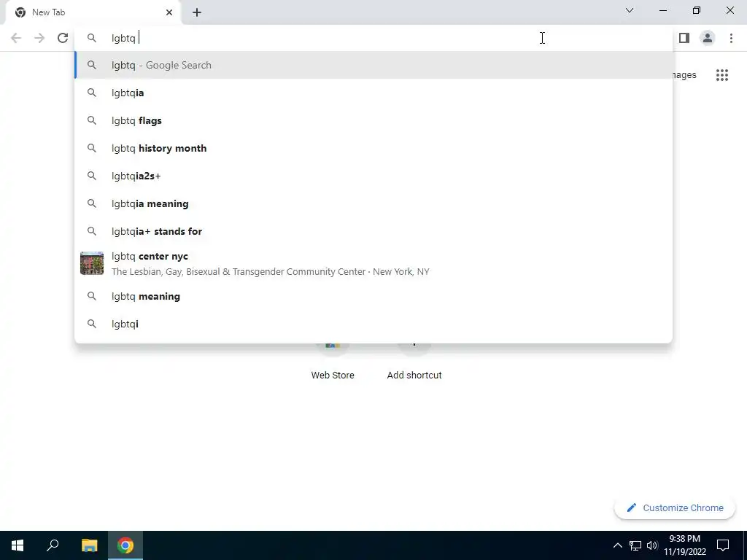Image resolution: width=747 pixels, height=560 pixels.
Task: Select the 'lgbtqia meaning' suggestion
Action: point(374,203)
